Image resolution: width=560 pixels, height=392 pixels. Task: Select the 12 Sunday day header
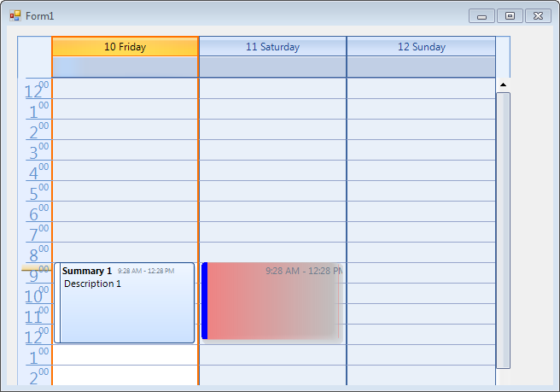coord(421,46)
